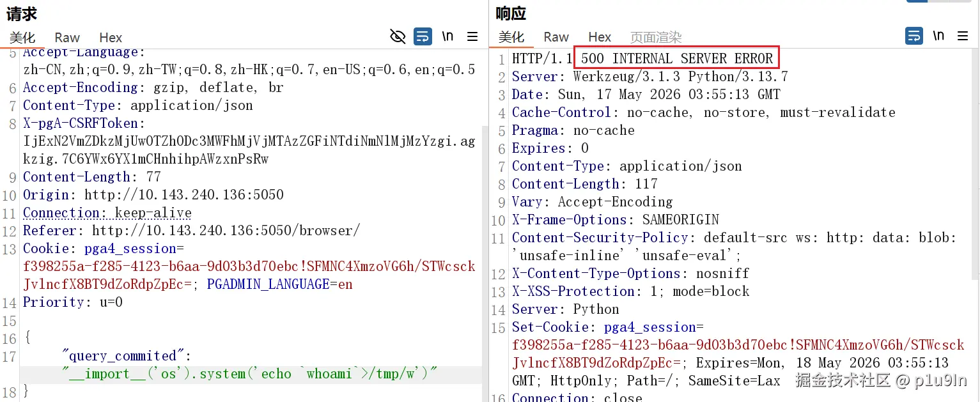The width and height of the screenshot is (980, 402).
Task: Click the Server: Werkzeug/3.1.3 Python/3.13.7 line
Action: tap(649, 77)
